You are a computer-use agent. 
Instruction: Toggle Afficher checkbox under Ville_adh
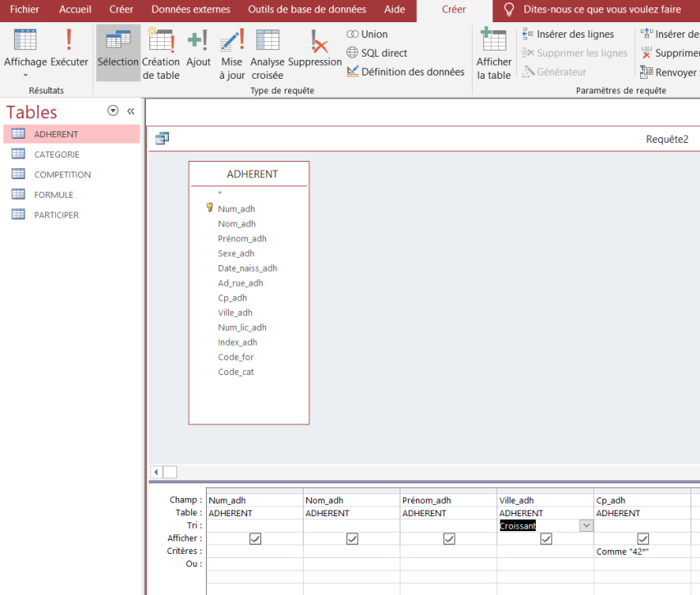pos(546,538)
